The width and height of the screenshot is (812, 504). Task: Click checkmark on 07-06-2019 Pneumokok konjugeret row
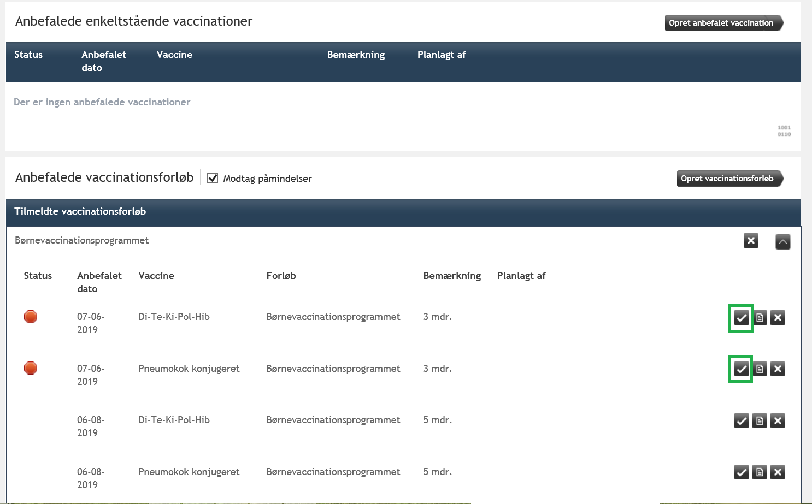click(741, 369)
